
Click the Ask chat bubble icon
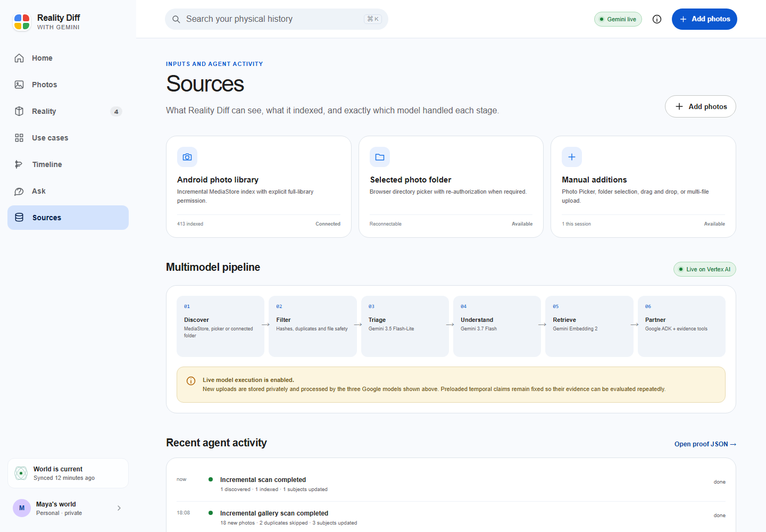[19, 191]
